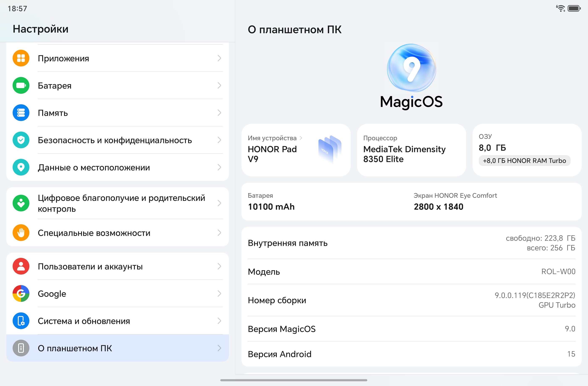Tap the Модель row label
The height and width of the screenshot is (386, 588).
[x=264, y=271]
